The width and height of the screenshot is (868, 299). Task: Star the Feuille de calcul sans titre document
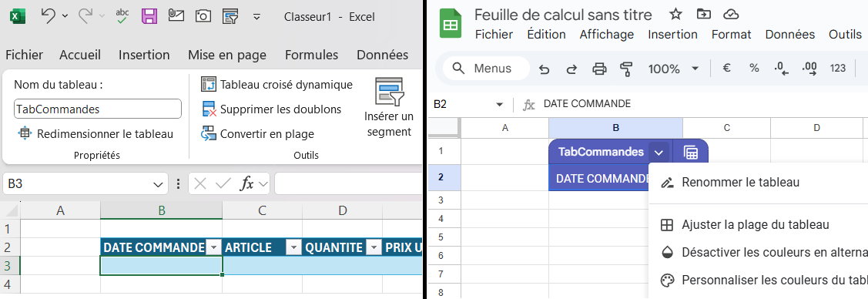pyautogui.click(x=675, y=15)
